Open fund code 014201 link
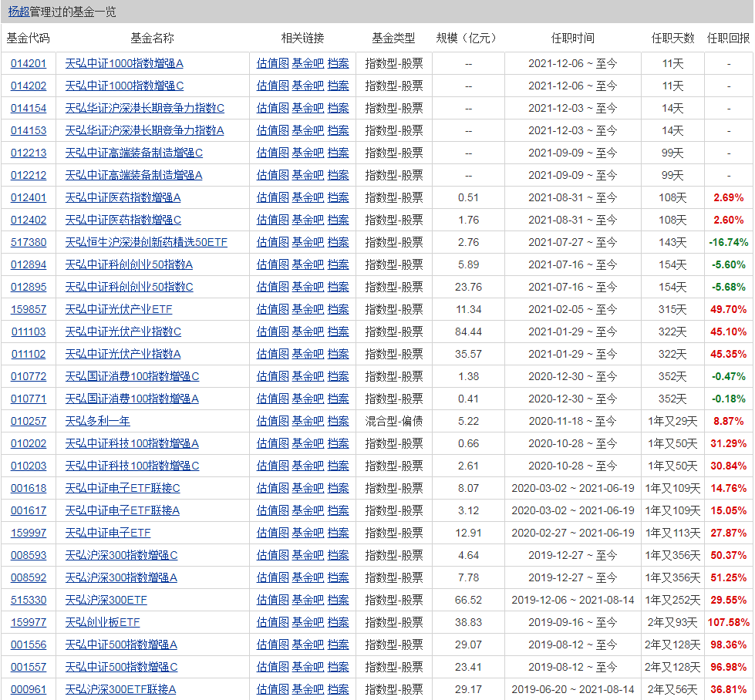The width and height of the screenshot is (755, 700). [29, 63]
